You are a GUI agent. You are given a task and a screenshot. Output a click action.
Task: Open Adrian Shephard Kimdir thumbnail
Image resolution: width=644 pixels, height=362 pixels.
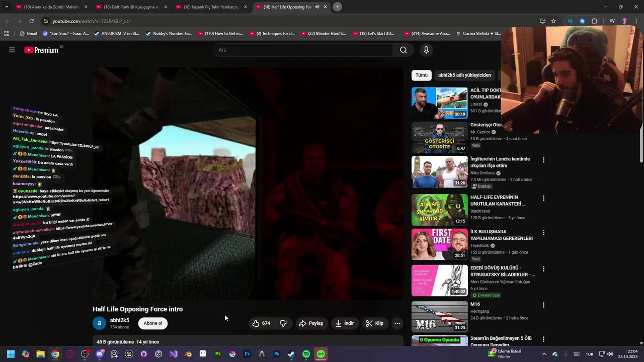click(x=440, y=210)
